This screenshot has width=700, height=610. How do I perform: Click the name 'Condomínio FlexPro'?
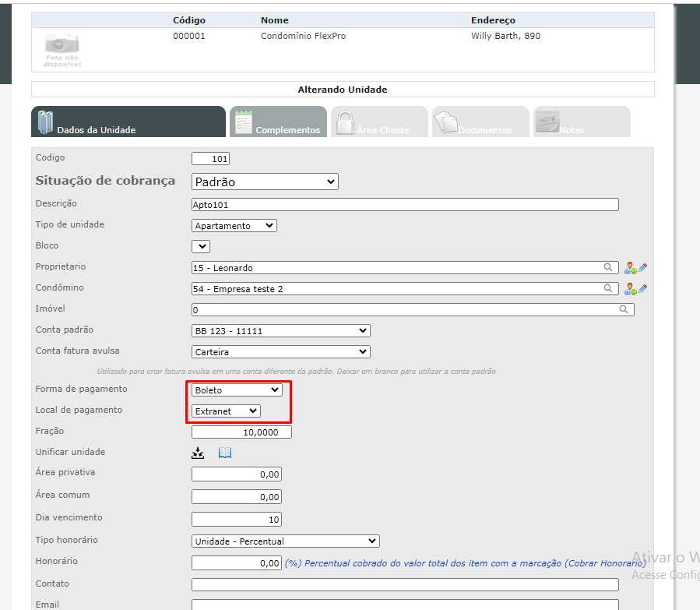[303, 36]
